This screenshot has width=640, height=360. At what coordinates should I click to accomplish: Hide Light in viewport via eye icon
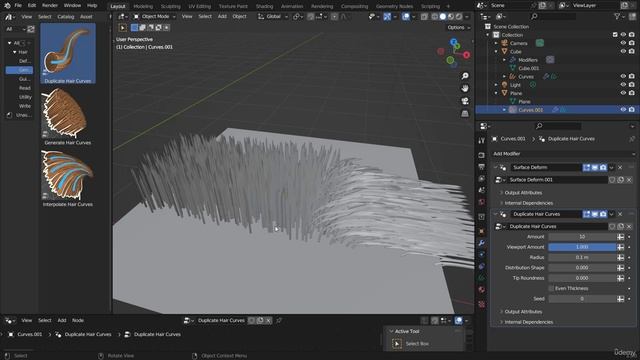[623, 84]
